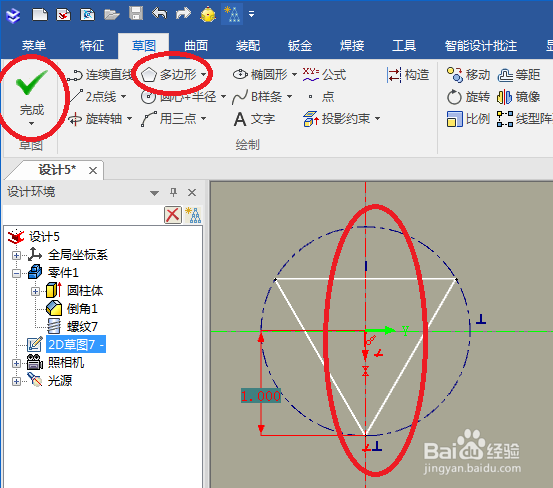Open the quick access toolbar dropdown
Image resolution: width=553 pixels, height=488 pixels.
(251, 14)
